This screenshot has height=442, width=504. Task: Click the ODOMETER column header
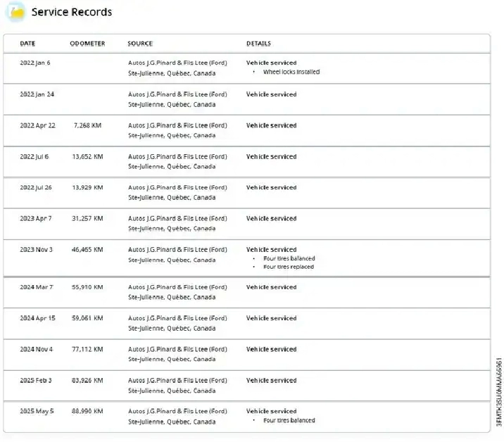pyautogui.click(x=87, y=44)
